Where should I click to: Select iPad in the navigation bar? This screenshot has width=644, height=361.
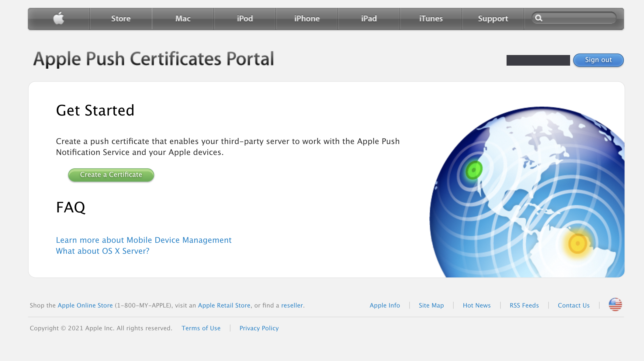369,19
